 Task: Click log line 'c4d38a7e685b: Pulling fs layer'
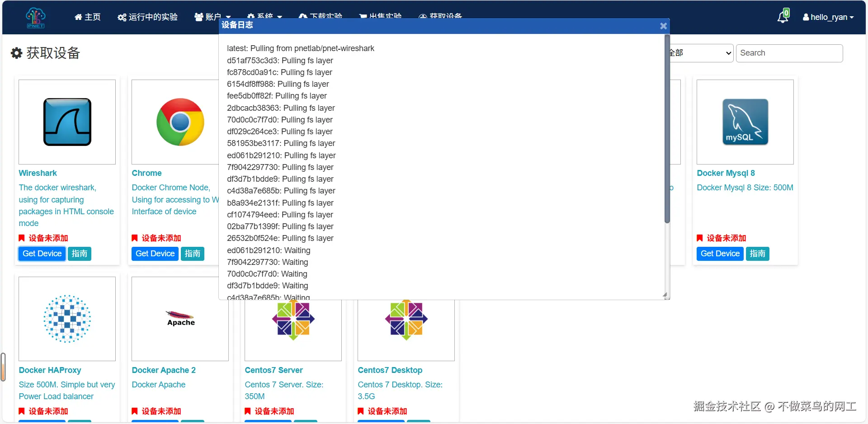click(x=281, y=191)
